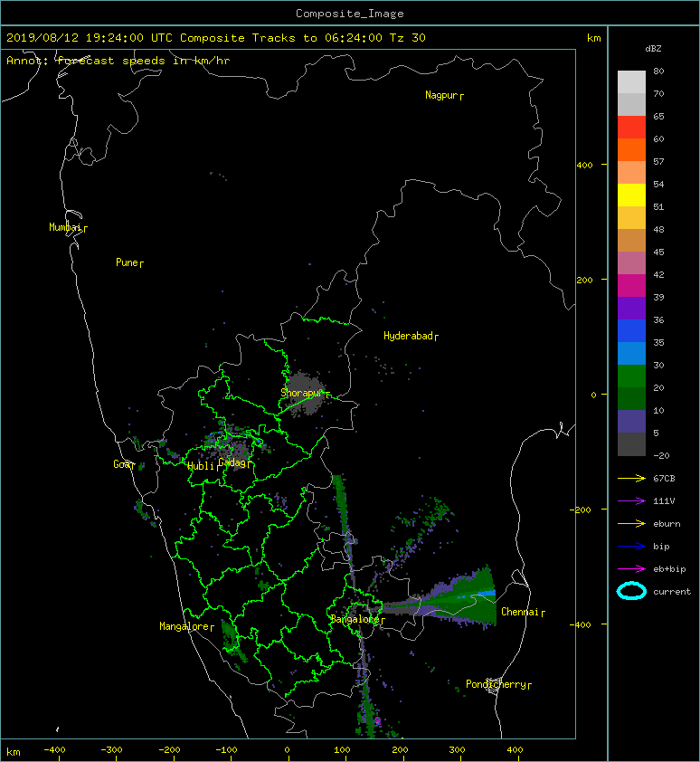Screen dimensions: 700x762
Task: Click the Gadag city label
Action: coord(232,462)
